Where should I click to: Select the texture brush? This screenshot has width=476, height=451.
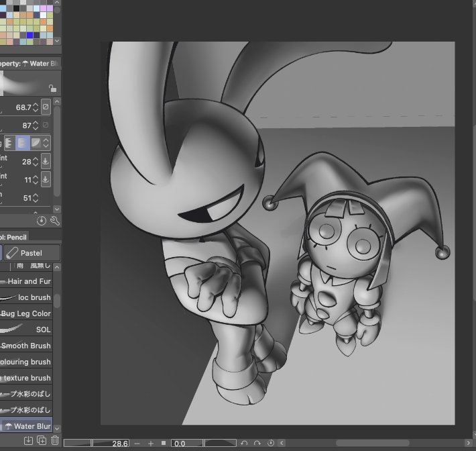26,378
